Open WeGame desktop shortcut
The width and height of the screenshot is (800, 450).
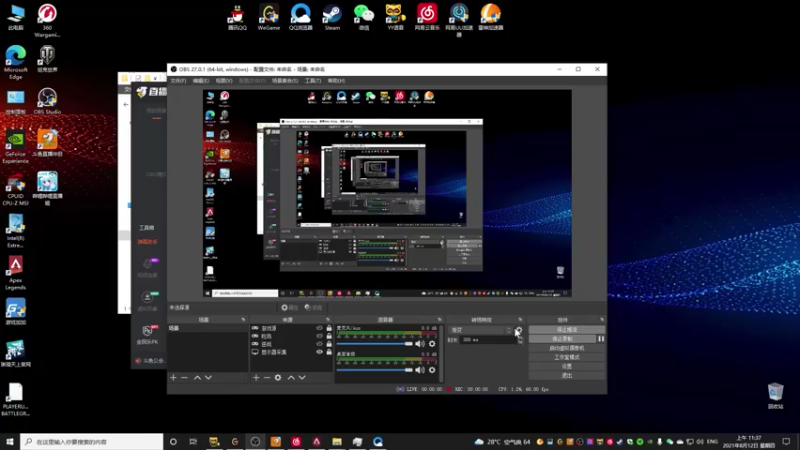point(269,17)
